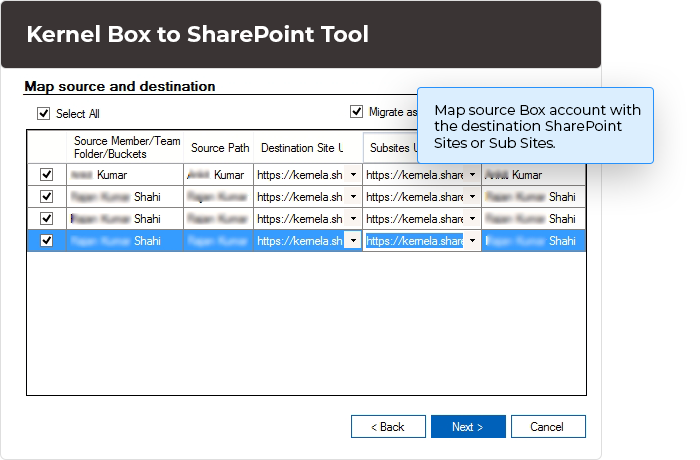The width and height of the screenshot is (700, 460).
Task: Click the Next button
Action: (468, 427)
